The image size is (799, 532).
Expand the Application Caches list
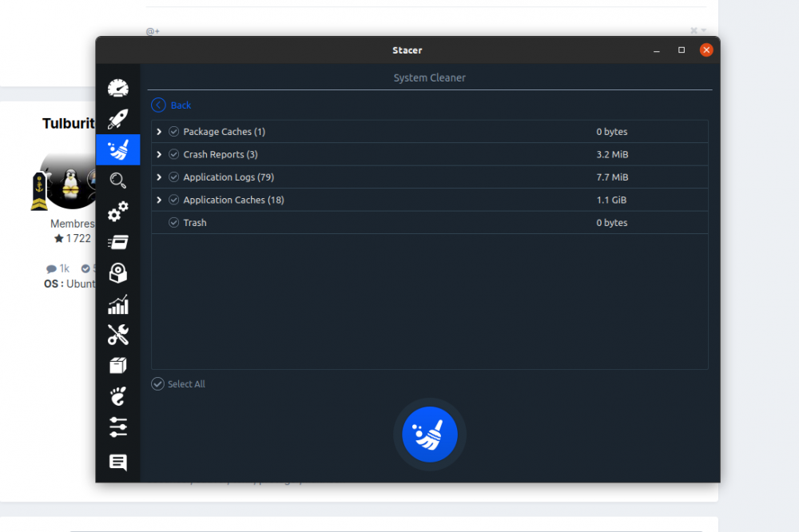pos(160,200)
